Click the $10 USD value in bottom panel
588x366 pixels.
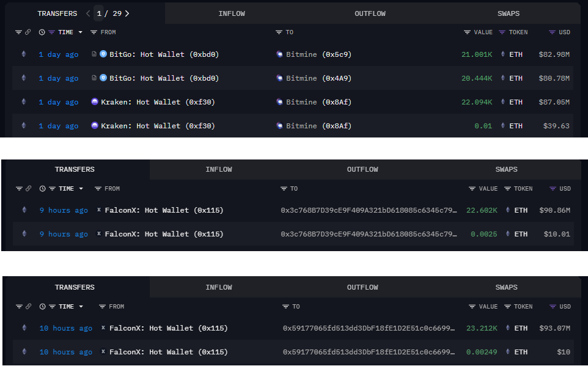point(564,352)
